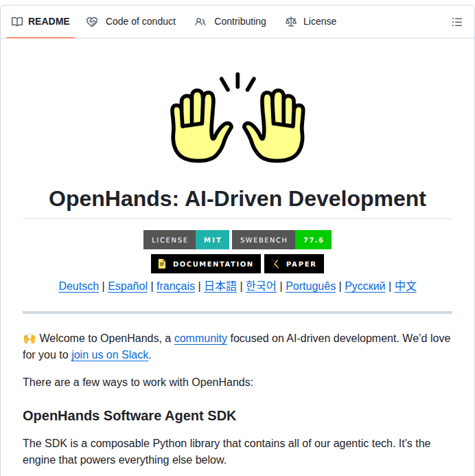
Task: Open the Documentation badge
Action: [206, 264]
